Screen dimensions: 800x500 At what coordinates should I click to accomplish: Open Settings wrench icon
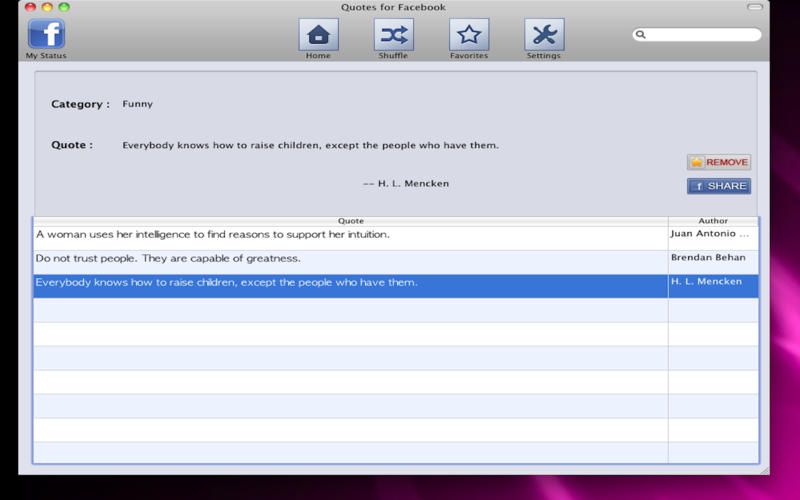[544, 35]
